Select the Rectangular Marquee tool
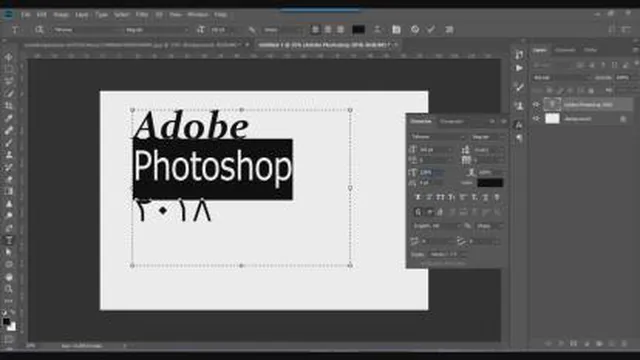Screen dimensions: 640x360 (9, 69)
